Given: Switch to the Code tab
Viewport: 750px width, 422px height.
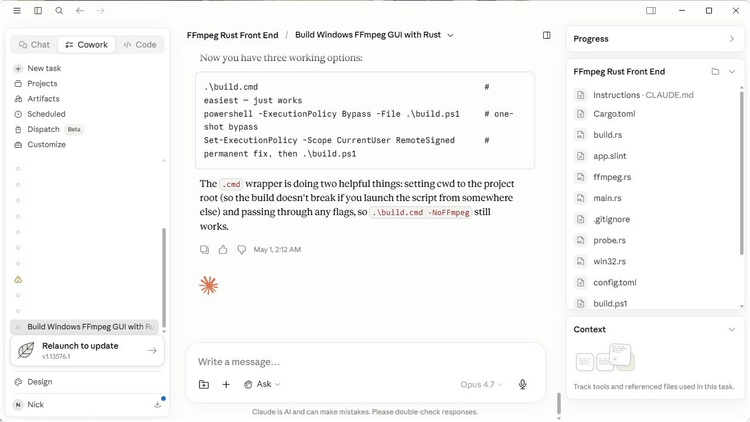Looking at the screenshot, I should click(140, 44).
